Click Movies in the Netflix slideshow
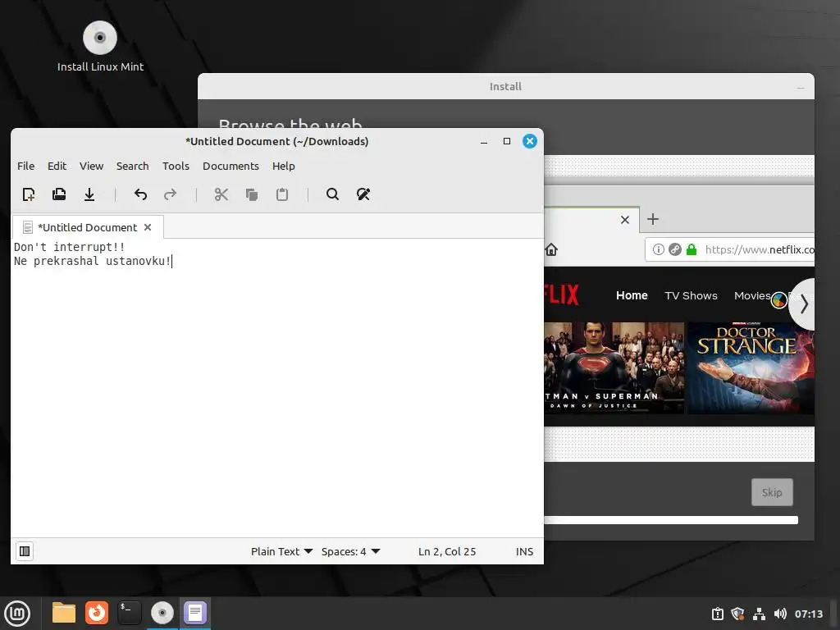Screen dimensions: 840x630 pyautogui.click(x=752, y=295)
